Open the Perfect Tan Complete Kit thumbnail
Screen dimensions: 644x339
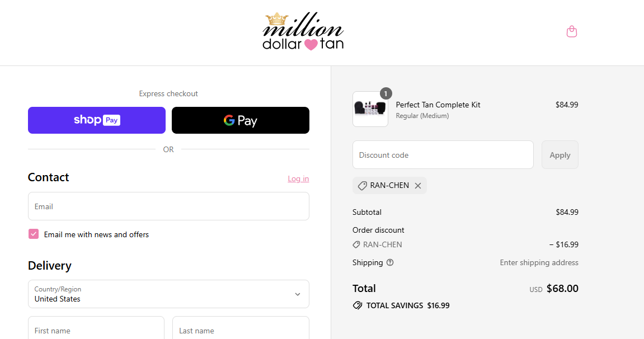(x=370, y=109)
